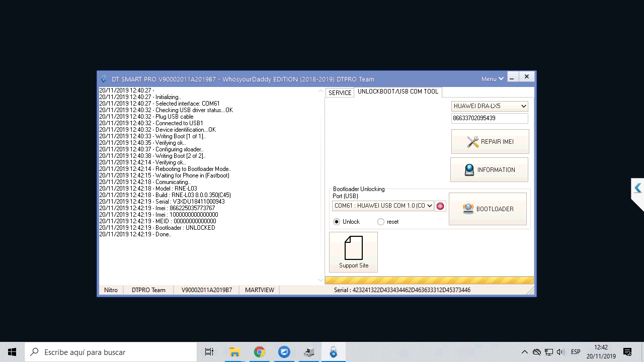This screenshot has width=644, height=362.
Task: Click the log line 'Rebooting to Bootloader Mode..'
Action: click(x=166, y=169)
